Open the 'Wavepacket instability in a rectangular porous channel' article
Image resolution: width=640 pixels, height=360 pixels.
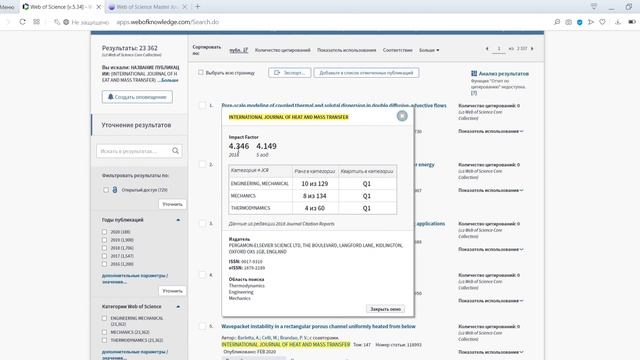[x=318, y=326]
